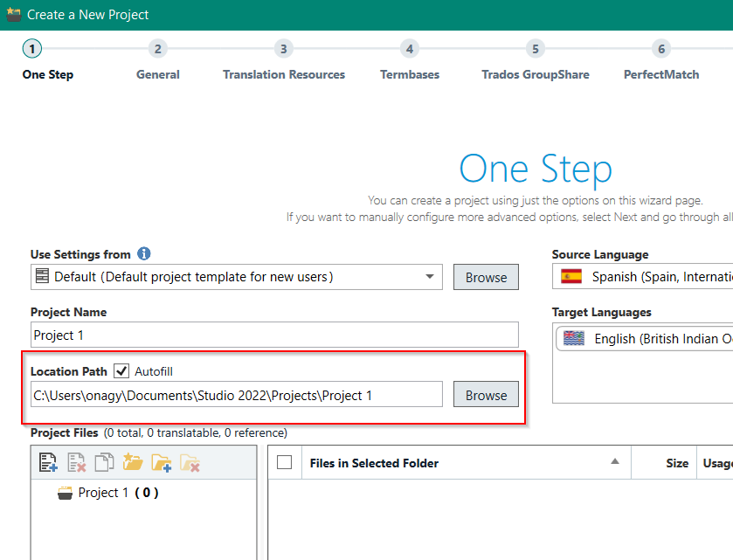The image size is (733, 560).
Task: Click the Spanish flag icon in Source Language
Action: tap(571, 276)
